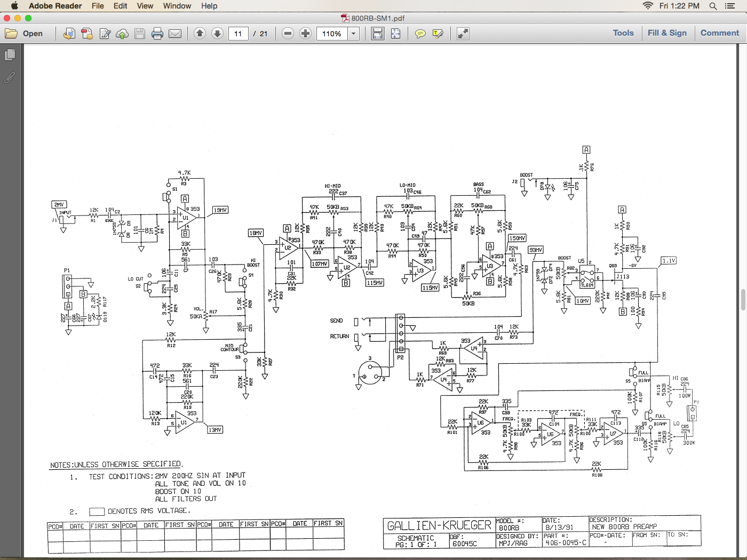Click the zoom out minus button
The height and width of the screenshot is (560, 747).
coord(288,34)
